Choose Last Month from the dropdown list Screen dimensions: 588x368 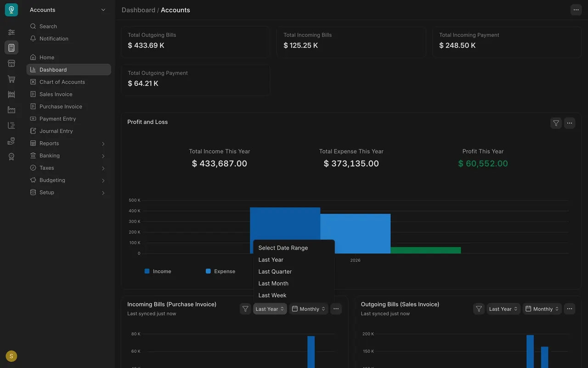point(294,283)
